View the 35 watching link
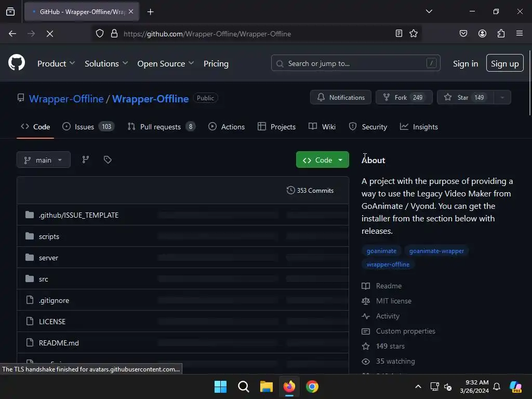The image size is (532, 399). click(388, 362)
